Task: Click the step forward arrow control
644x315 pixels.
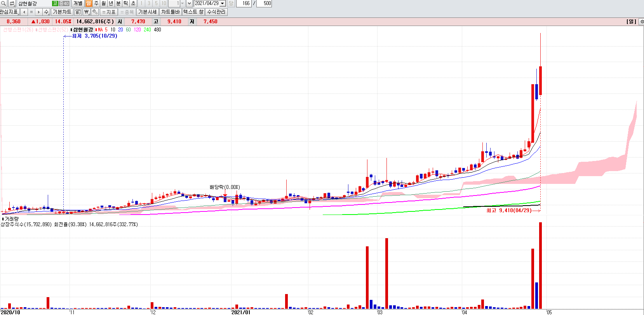Action: click(39, 12)
